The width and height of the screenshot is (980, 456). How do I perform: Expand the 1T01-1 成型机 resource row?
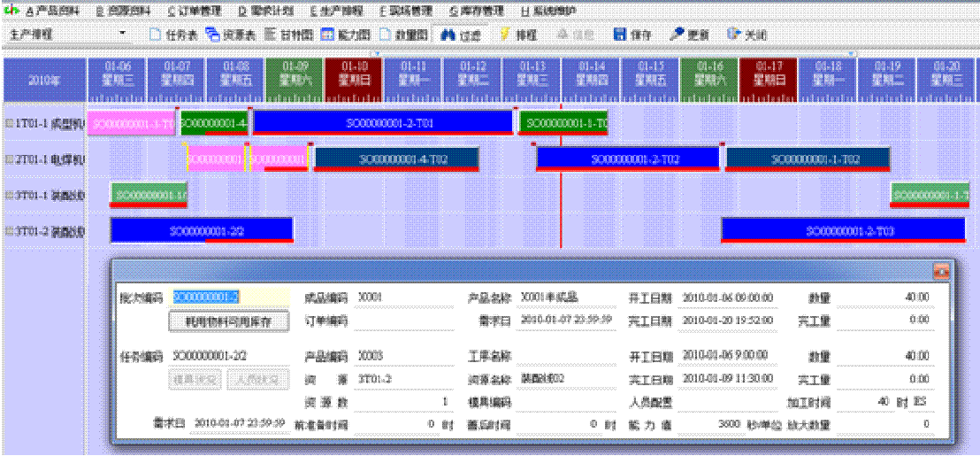click(9, 121)
